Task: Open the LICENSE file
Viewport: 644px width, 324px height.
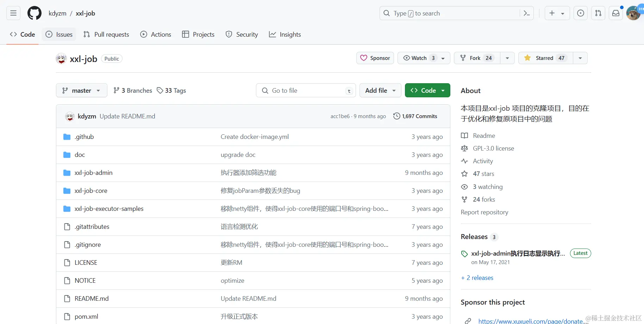Action: tap(86, 263)
